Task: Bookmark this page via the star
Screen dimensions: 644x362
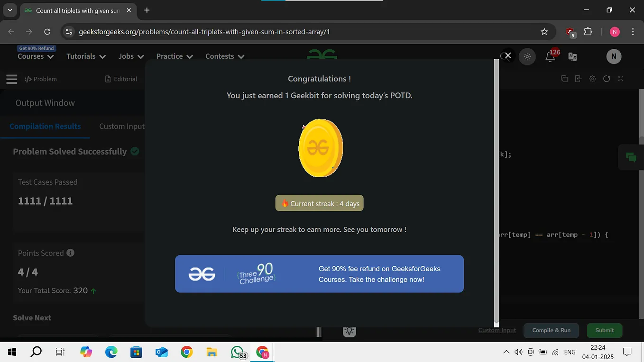Action: pos(544,32)
